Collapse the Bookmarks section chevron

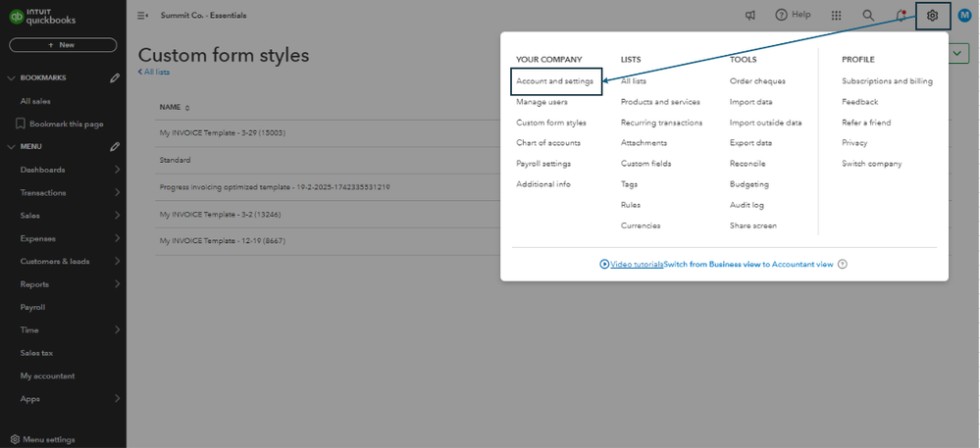[12, 78]
